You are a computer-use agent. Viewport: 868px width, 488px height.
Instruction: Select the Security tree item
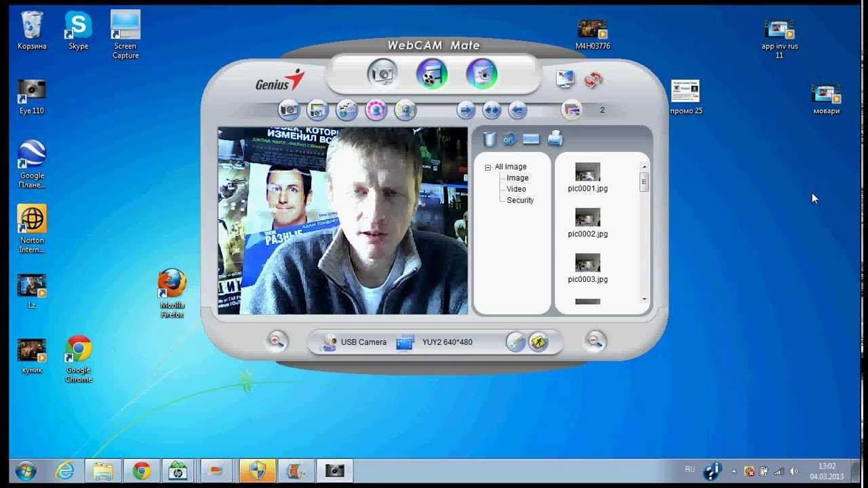click(x=520, y=201)
